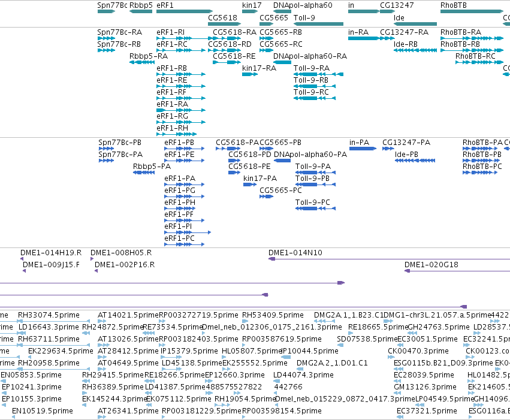Click transcript CG13247-RA
Viewport: 510px width, 420px height.
click(405, 32)
